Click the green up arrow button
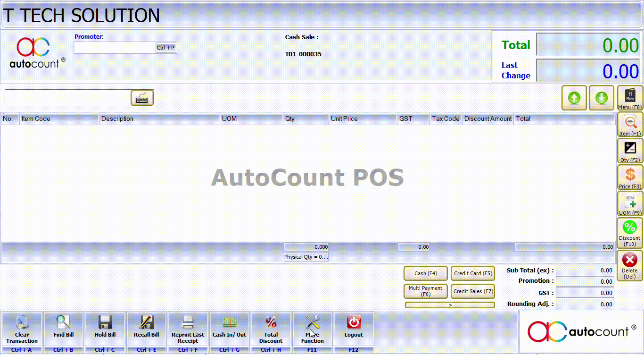 click(x=574, y=98)
